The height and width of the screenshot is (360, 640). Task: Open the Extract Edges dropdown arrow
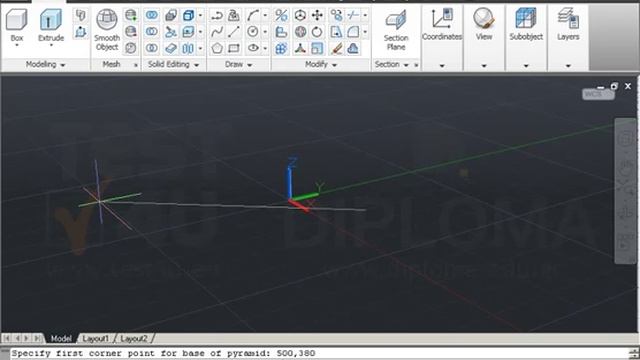tap(200, 16)
